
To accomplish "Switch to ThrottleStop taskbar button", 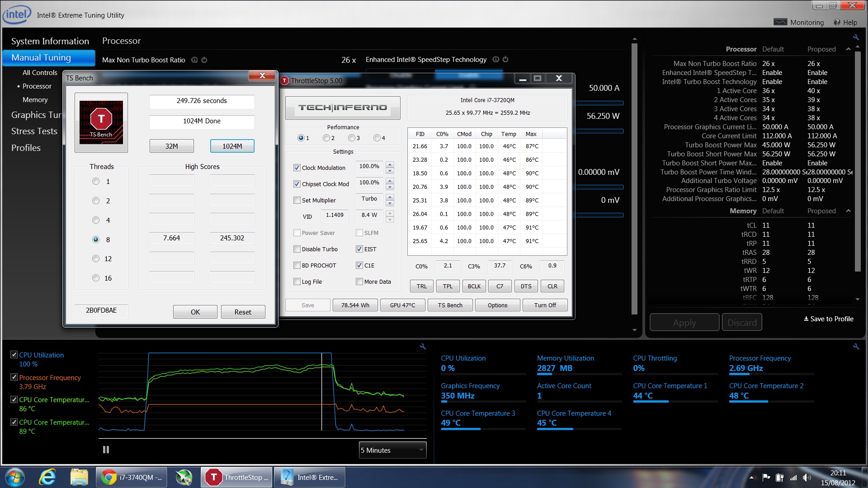I will pyautogui.click(x=236, y=477).
